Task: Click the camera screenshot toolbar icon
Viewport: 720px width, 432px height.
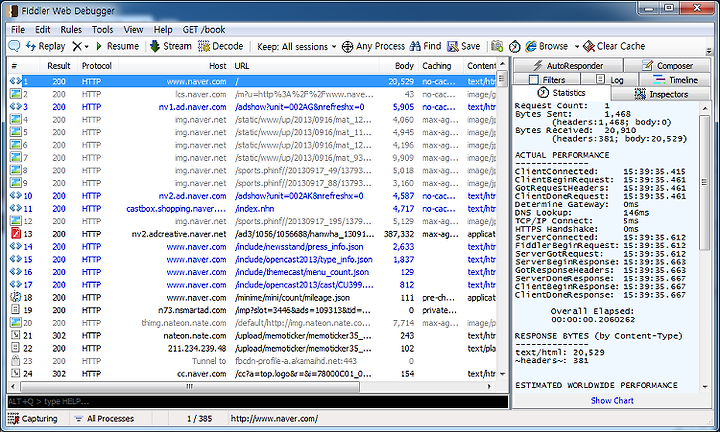Action: coord(497,46)
